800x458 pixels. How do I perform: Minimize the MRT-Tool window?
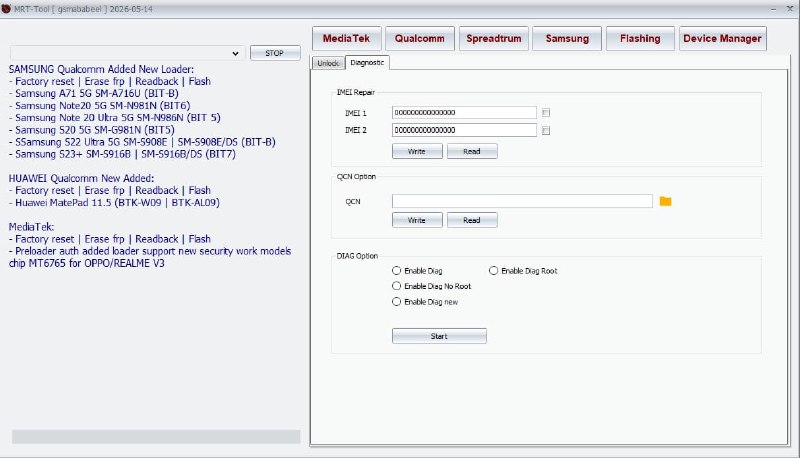click(x=773, y=9)
